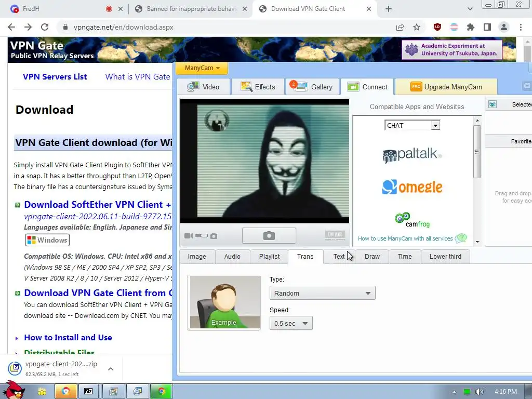The height and width of the screenshot is (399, 532).
Task: Click the volume speaker tray icon
Action: (480, 392)
